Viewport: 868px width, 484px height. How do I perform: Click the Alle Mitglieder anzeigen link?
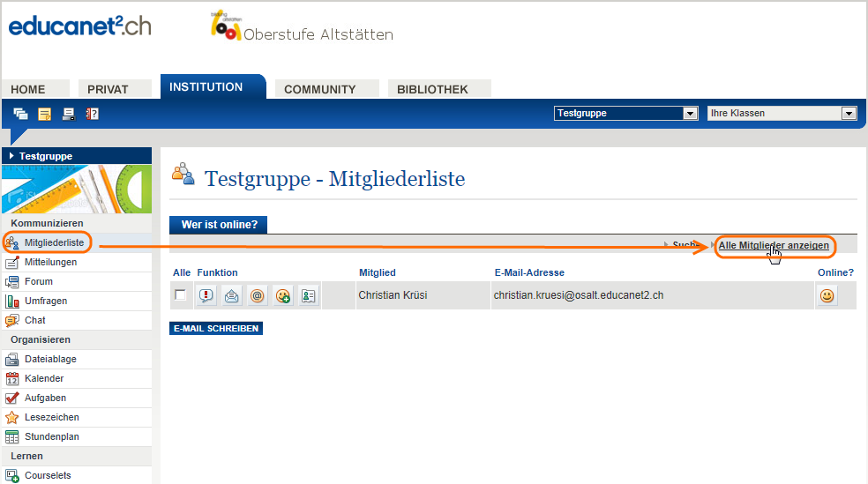coord(774,245)
